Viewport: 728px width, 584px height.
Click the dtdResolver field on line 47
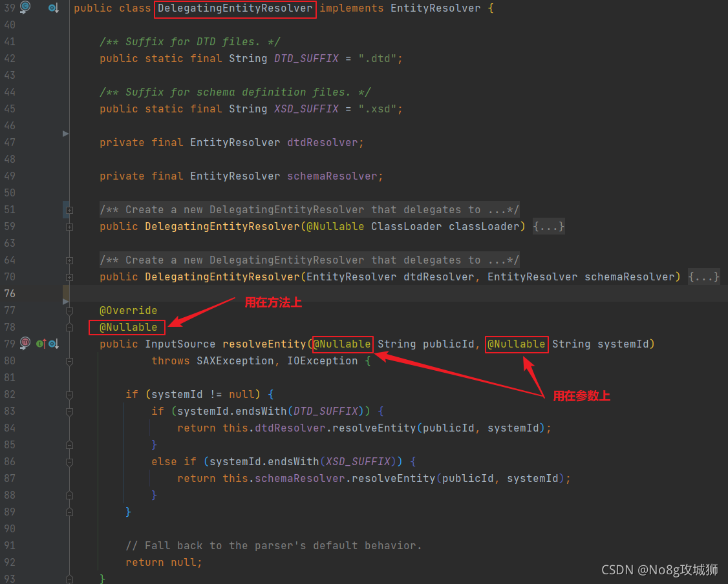tap(322, 142)
